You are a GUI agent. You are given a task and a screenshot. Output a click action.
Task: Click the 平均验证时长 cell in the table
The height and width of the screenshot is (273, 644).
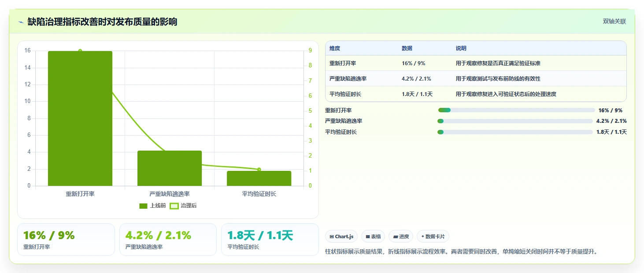[345, 94]
